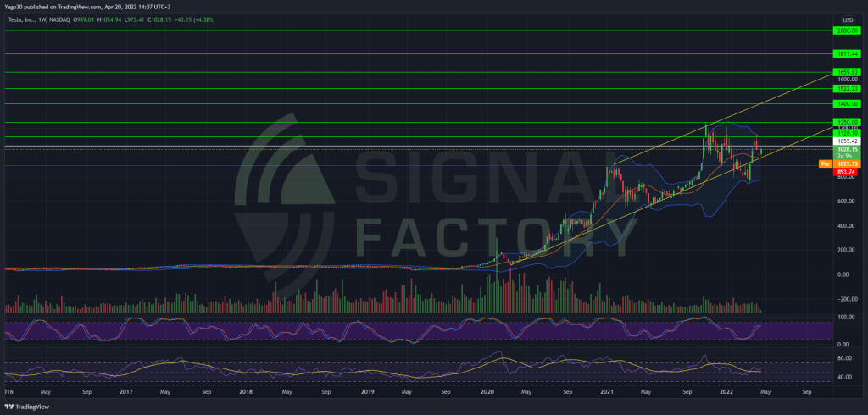The image size is (868, 415).
Task: Select the 1400.00 price level label
Action: pos(847,103)
